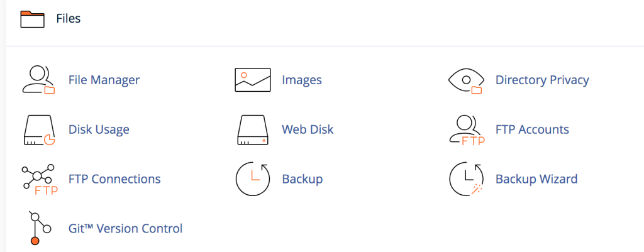Click the FTP Connections network icon
This screenshot has width=644, height=252.
point(39,179)
